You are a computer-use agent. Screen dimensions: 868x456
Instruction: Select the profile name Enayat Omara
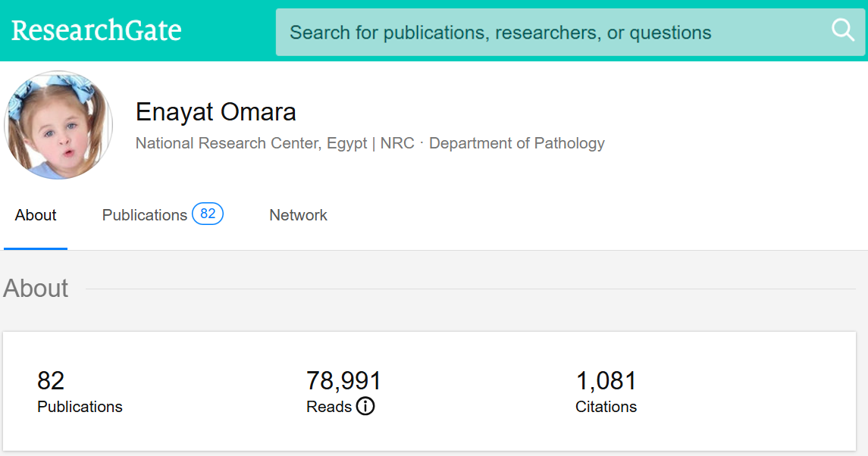215,112
